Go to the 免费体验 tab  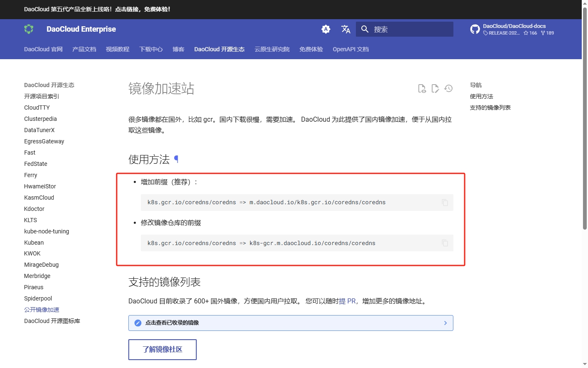[311, 49]
